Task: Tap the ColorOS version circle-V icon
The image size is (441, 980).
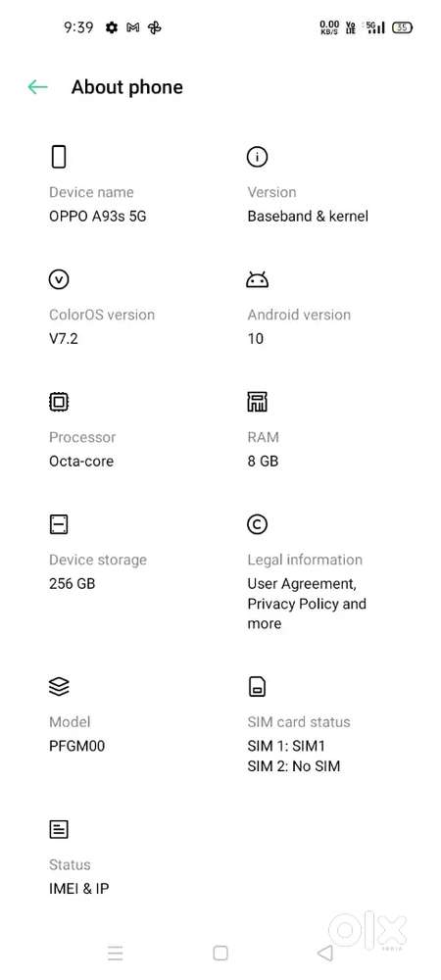Action: click(58, 279)
